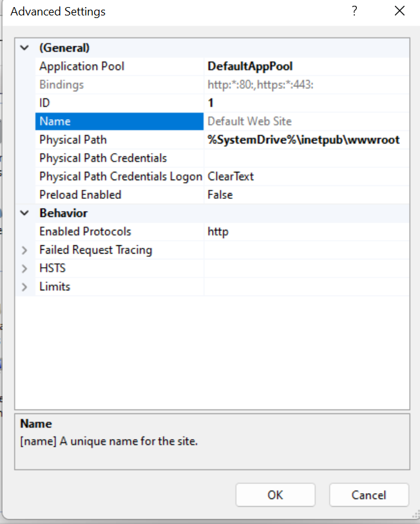
Task: Click the DefaultAppPool value field
Action: pos(250,66)
